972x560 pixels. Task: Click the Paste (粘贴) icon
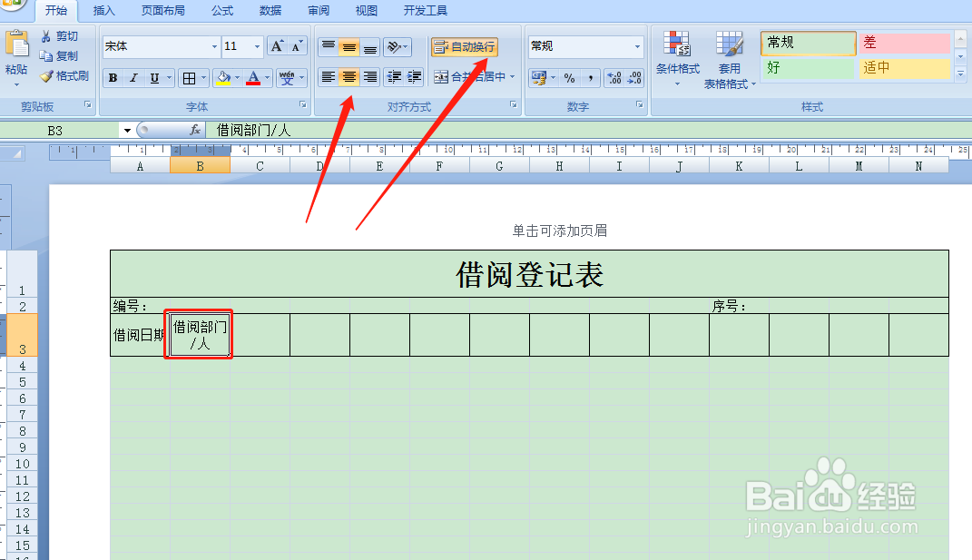16,46
